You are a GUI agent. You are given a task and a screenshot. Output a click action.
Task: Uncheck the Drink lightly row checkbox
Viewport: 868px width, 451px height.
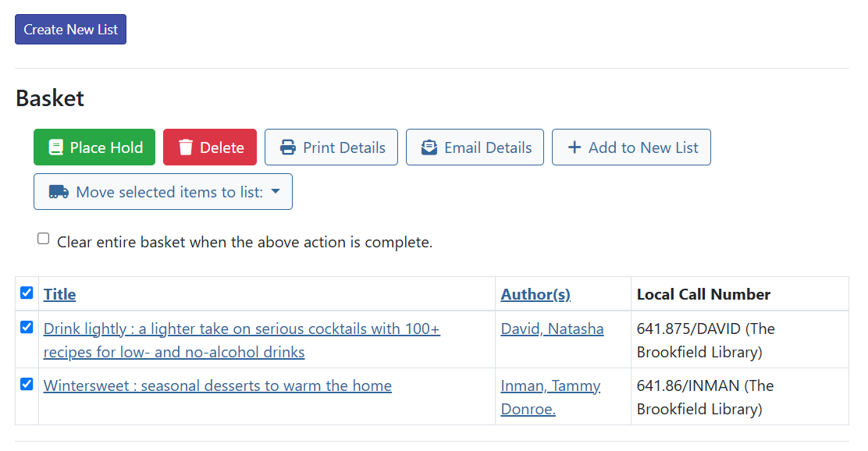pos(27,327)
